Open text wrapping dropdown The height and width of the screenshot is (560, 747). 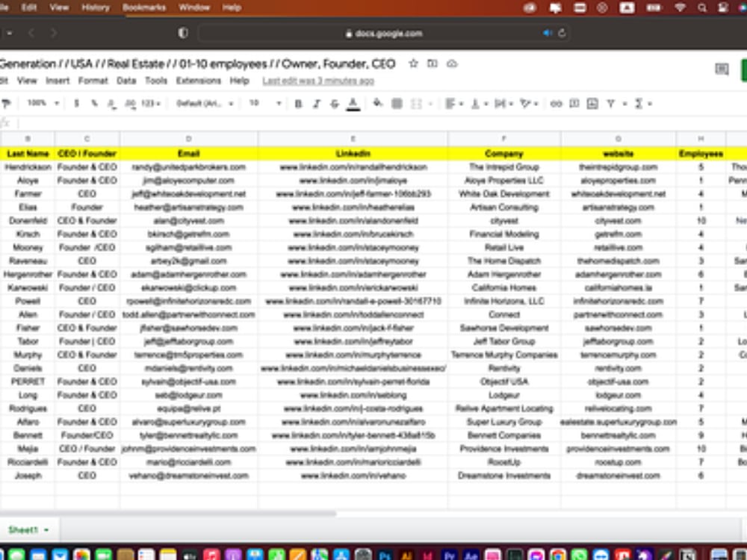[503, 103]
